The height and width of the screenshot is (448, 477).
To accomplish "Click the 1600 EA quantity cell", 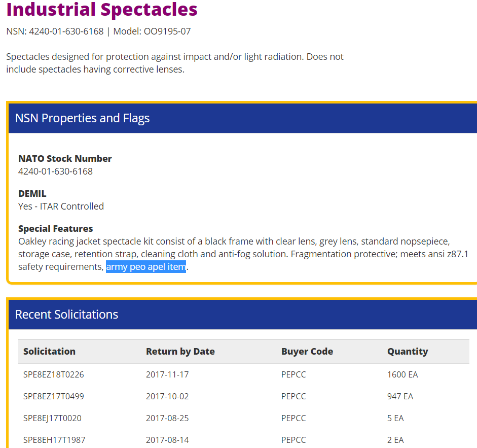I will (x=402, y=374).
